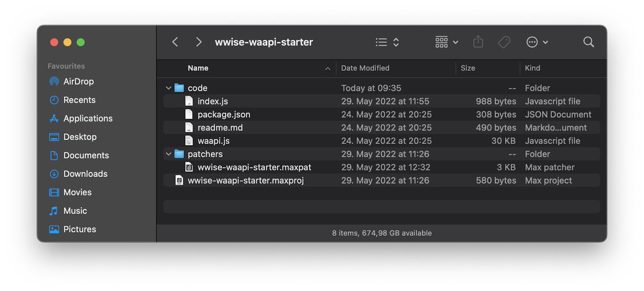644x291 pixels.
Task: Click the red close window button
Action: [x=54, y=42]
